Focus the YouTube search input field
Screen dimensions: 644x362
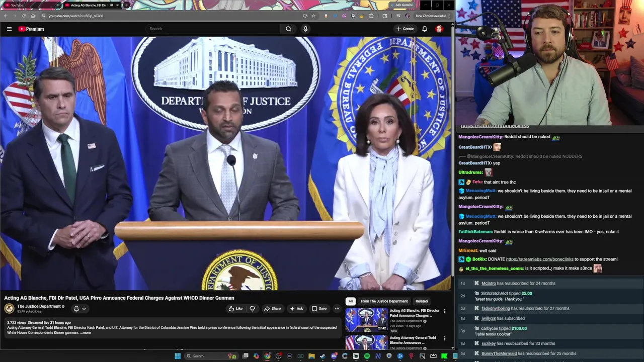(x=214, y=29)
